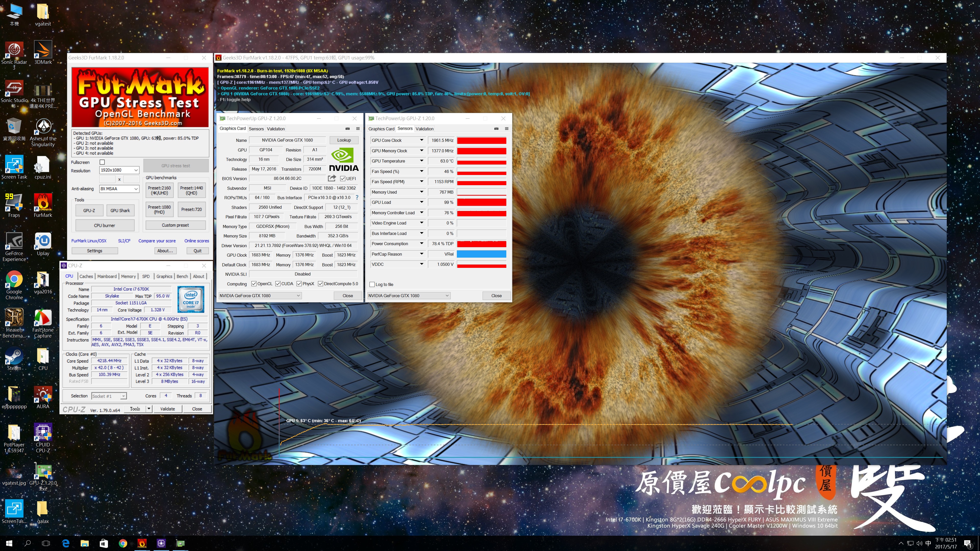
Task: Switch to the Caches tab in CPU-Z
Action: [86, 277]
